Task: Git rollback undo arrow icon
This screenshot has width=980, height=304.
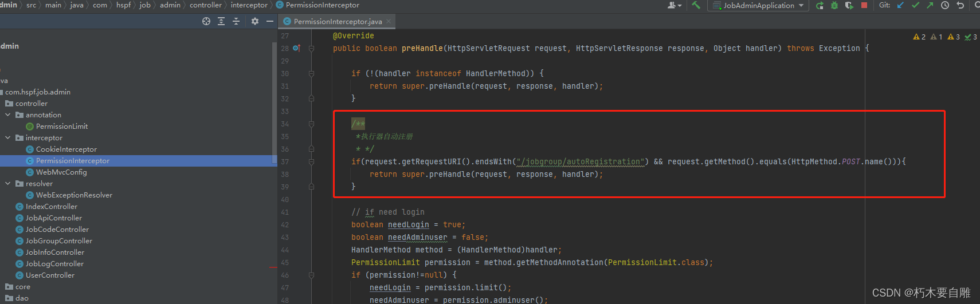Action: pyautogui.click(x=961, y=5)
